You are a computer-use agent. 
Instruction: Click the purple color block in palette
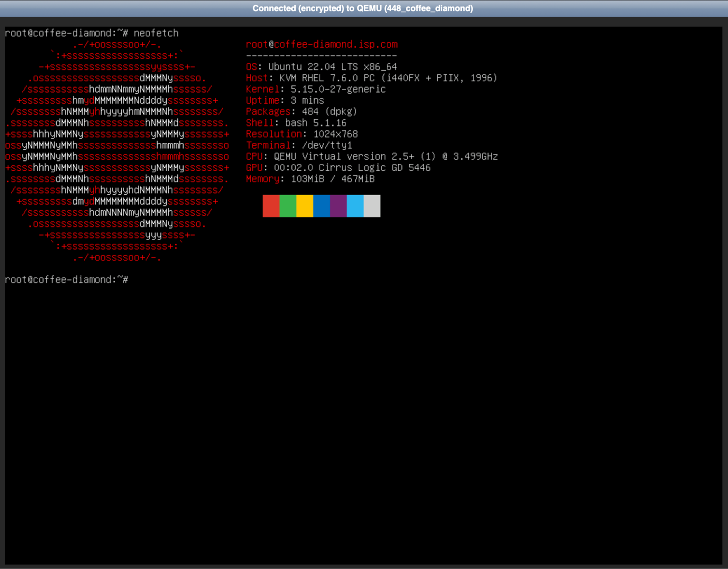click(x=338, y=206)
